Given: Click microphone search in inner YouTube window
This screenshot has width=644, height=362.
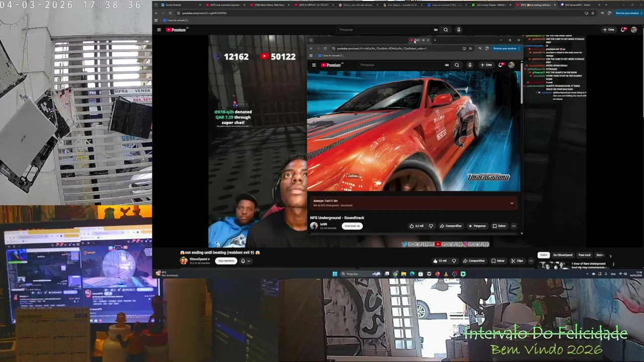Looking at the screenshot, I should [469, 65].
